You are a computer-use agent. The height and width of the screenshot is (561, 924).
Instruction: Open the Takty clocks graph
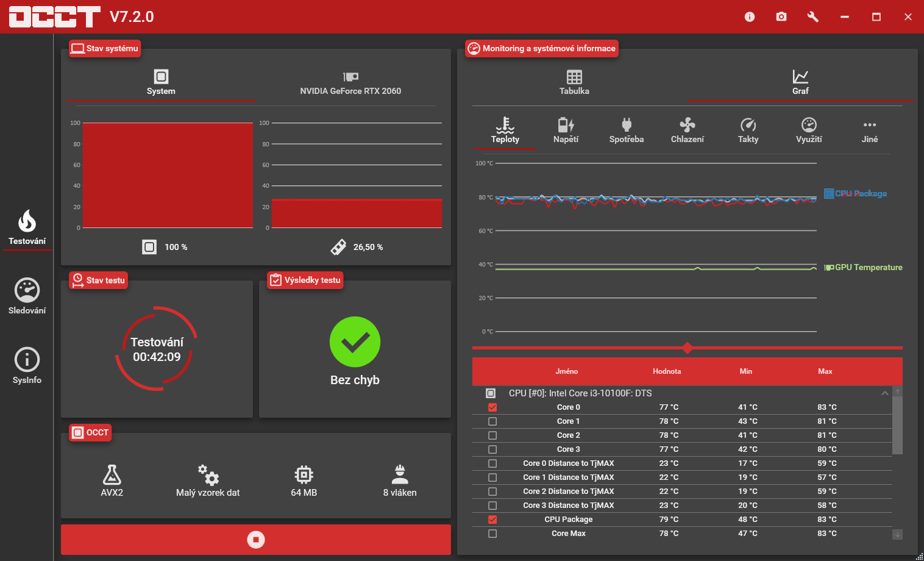click(748, 130)
